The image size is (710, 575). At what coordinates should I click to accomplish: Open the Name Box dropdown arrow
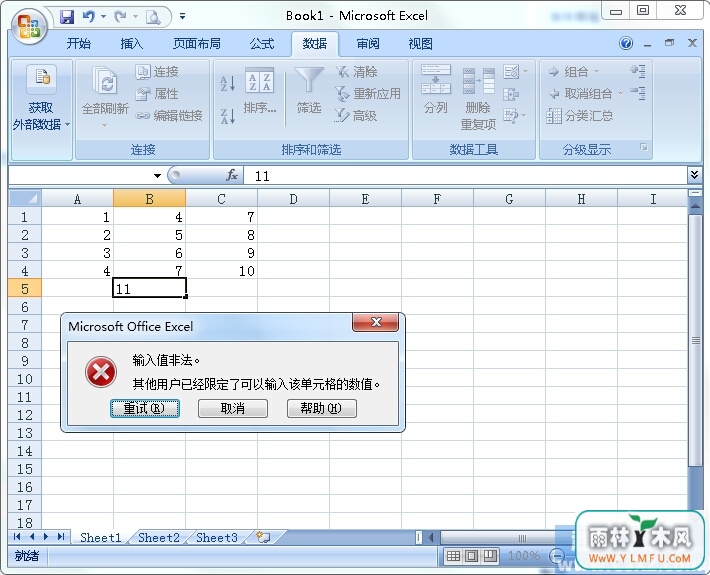point(157,176)
